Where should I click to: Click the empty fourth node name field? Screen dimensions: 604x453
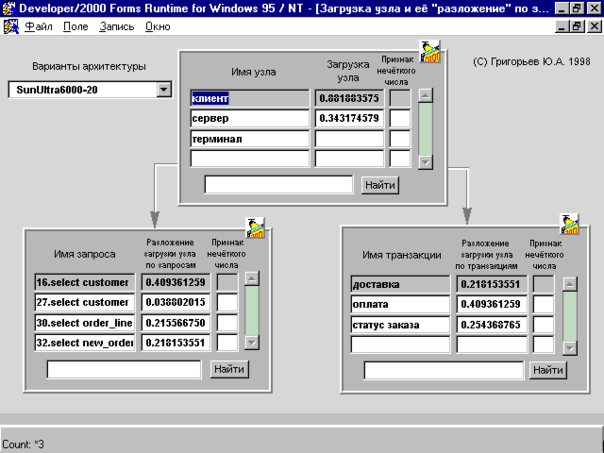250,159
